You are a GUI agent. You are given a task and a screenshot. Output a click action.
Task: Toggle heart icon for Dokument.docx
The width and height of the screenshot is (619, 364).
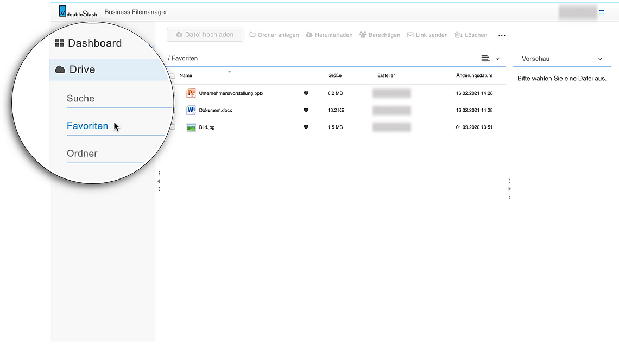306,110
